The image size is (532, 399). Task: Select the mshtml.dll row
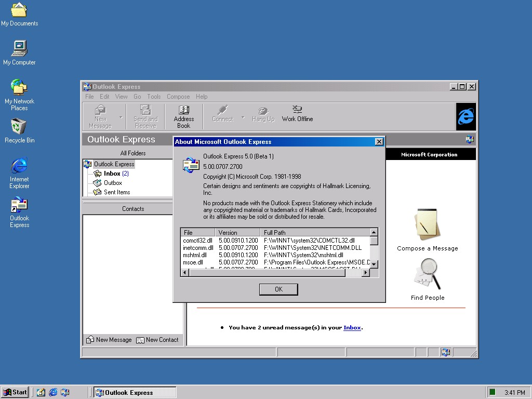[275, 255]
